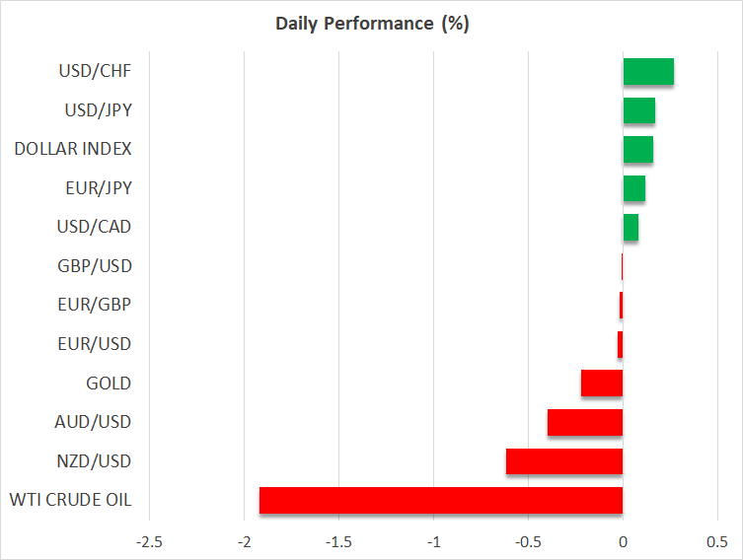Click the green DOLLAR INDEX bar
This screenshot has height=560, width=743.
pyautogui.click(x=637, y=150)
